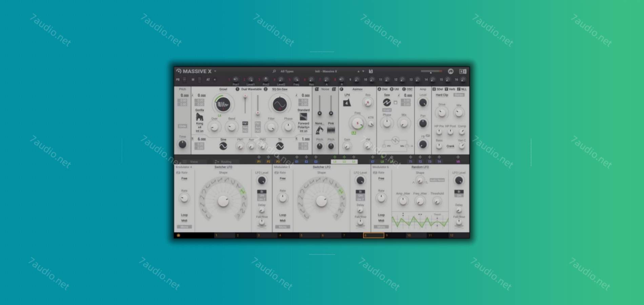The image size is (644, 305).
Task: Open the Hard Clip effect mode menu
Action: [x=442, y=95]
